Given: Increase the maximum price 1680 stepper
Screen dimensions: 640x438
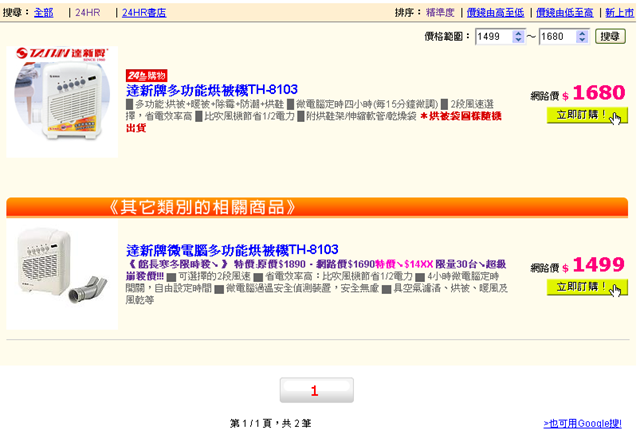Looking at the screenshot, I should pos(582,33).
